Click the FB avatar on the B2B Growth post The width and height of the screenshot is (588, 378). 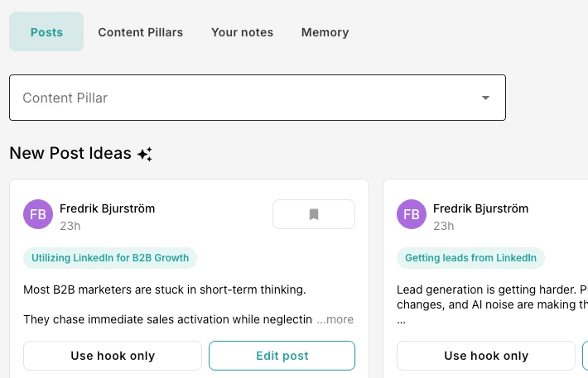(x=38, y=214)
